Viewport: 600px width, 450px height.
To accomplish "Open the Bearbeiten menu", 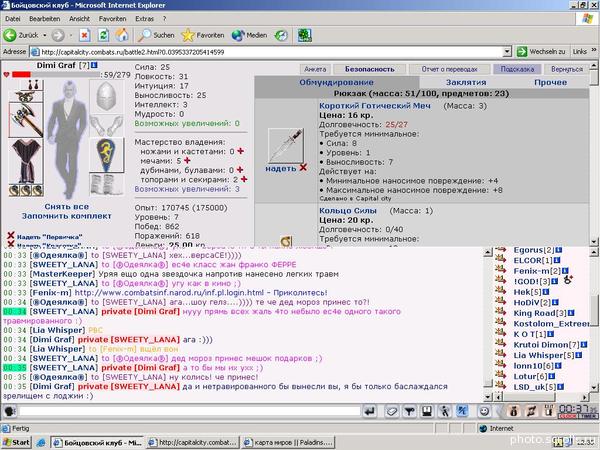I will pyautogui.click(x=45, y=18).
